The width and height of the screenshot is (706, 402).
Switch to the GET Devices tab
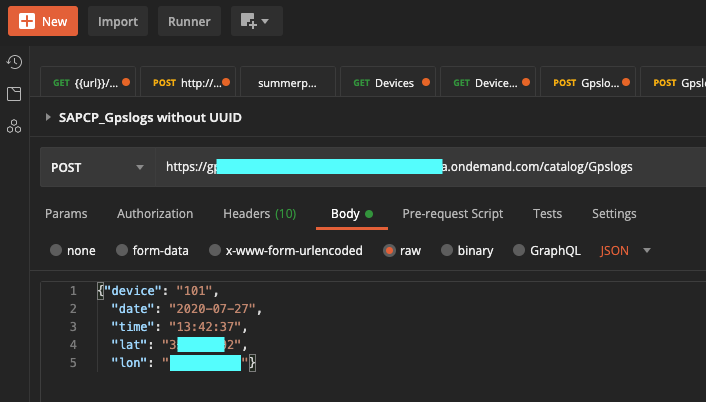(x=388, y=82)
